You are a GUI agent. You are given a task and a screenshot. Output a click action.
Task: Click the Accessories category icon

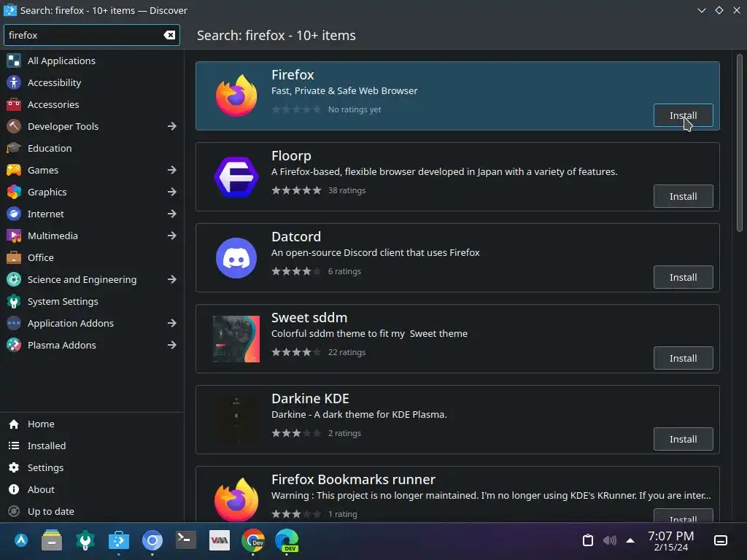pyautogui.click(x=14, y=104)
